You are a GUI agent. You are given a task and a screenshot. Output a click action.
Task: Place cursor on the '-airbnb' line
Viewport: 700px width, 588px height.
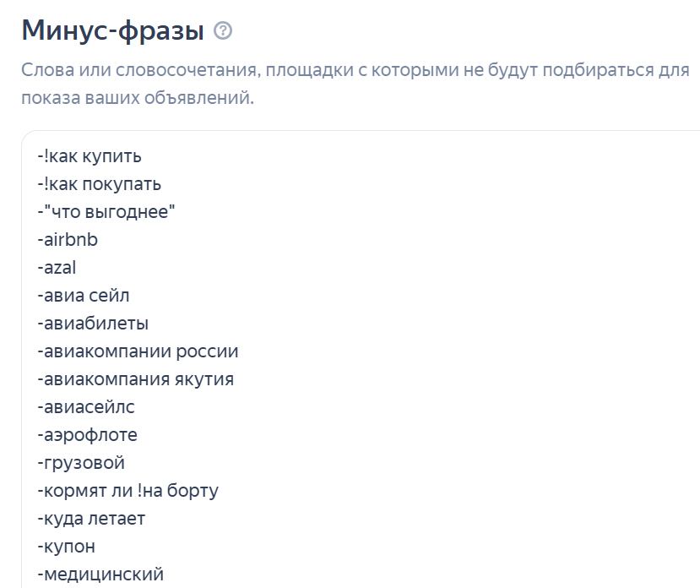point(68,240)
